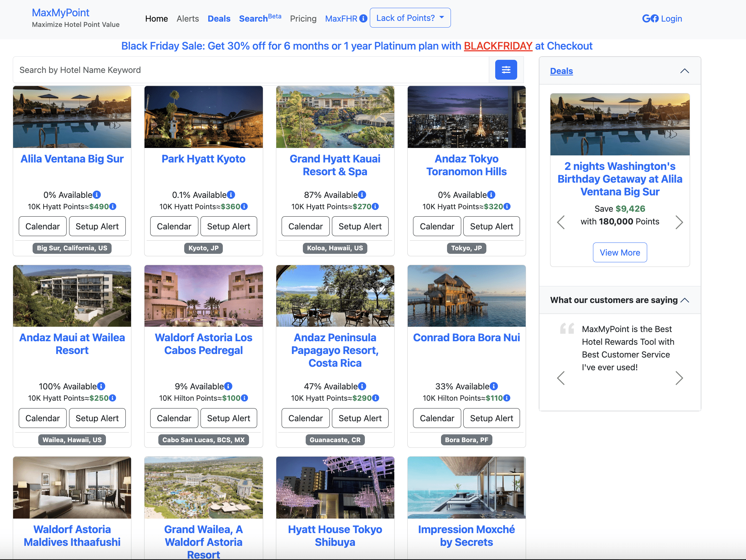Info icon next to Andaz Papagayo $290
Viewport: 746px width, 560px height.
pos(375,398)
